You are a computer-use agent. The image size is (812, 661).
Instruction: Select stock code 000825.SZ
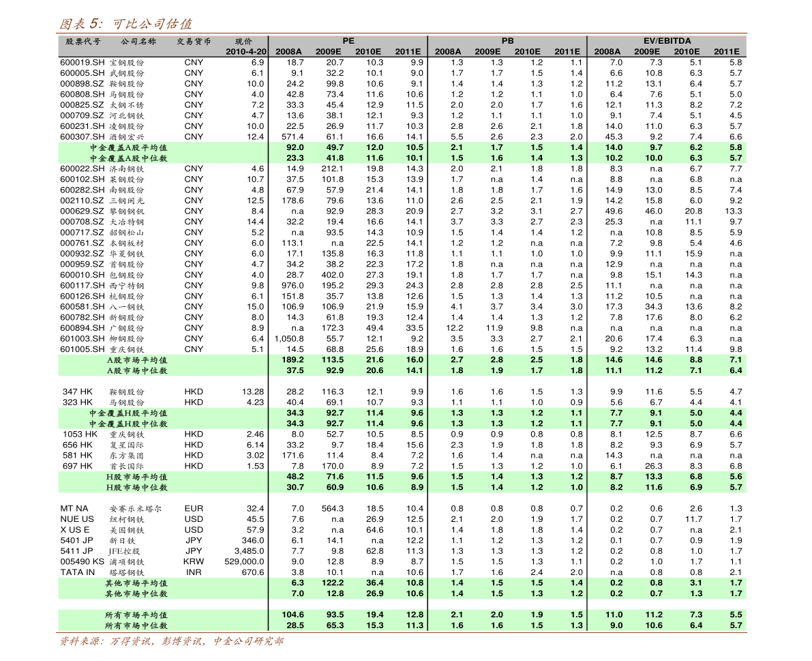click(x=82, y=105)
